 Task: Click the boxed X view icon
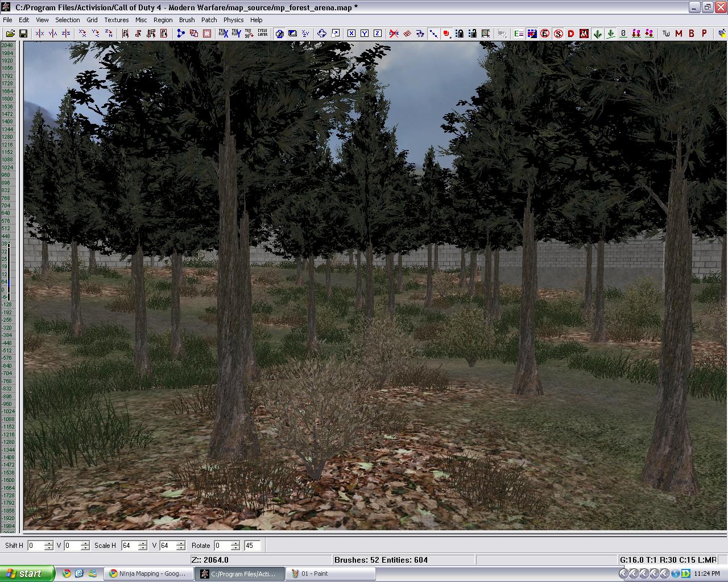(351, 34)
